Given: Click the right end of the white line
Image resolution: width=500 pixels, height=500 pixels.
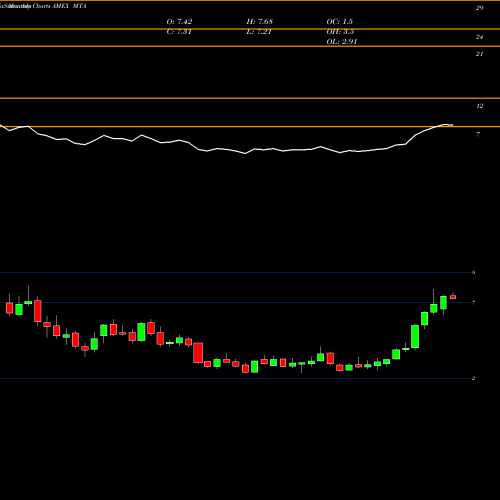Looking at the screenshot, I should point(452,125).
